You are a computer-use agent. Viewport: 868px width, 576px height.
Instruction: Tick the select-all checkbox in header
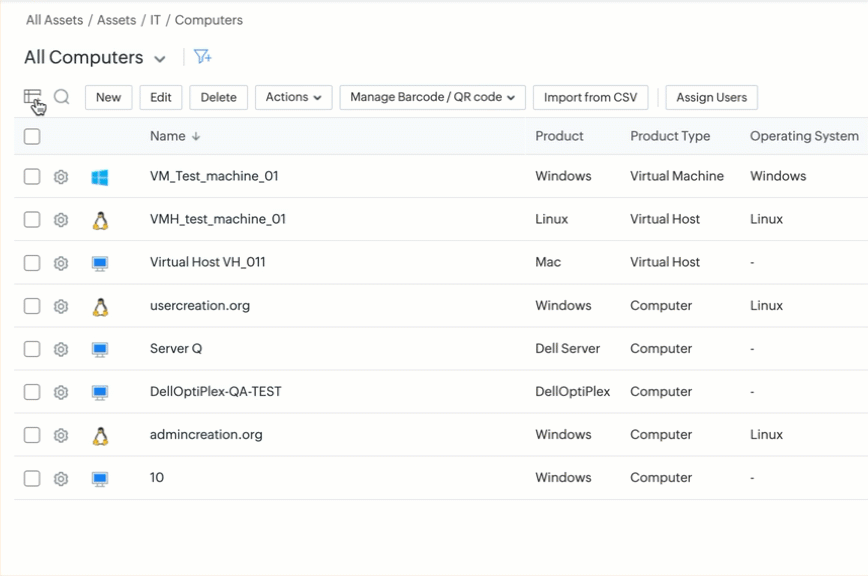32,136
